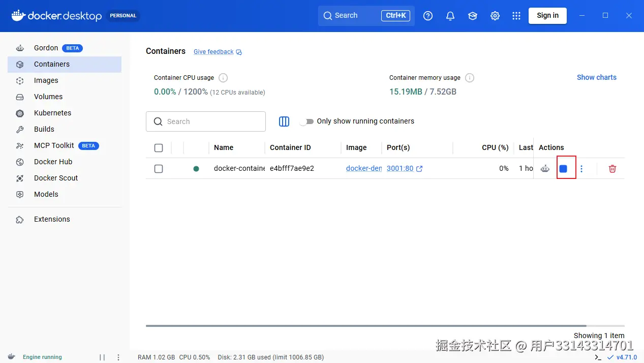Click the feedback speech bubble icon

coord(239,52)
